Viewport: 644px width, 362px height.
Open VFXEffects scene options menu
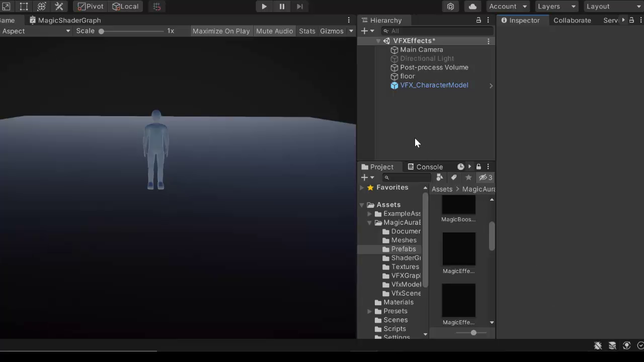pos(489,41)
